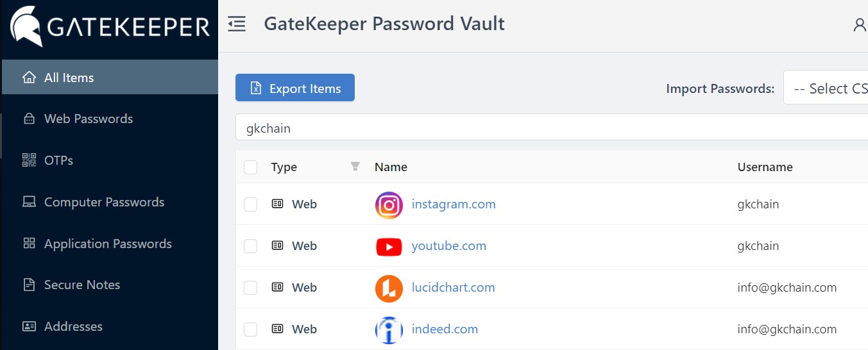Screen dimensions: 868x350
Task: Click the GateKeeper helmet logo
Action: 27,27
